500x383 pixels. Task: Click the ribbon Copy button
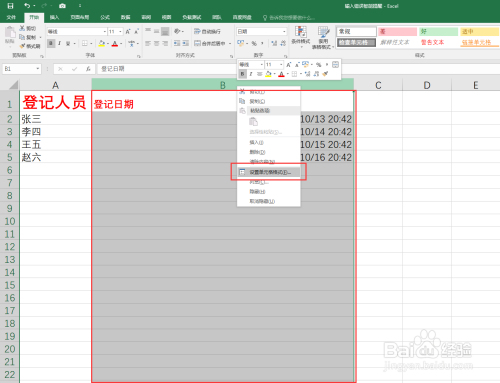(28, 37)
